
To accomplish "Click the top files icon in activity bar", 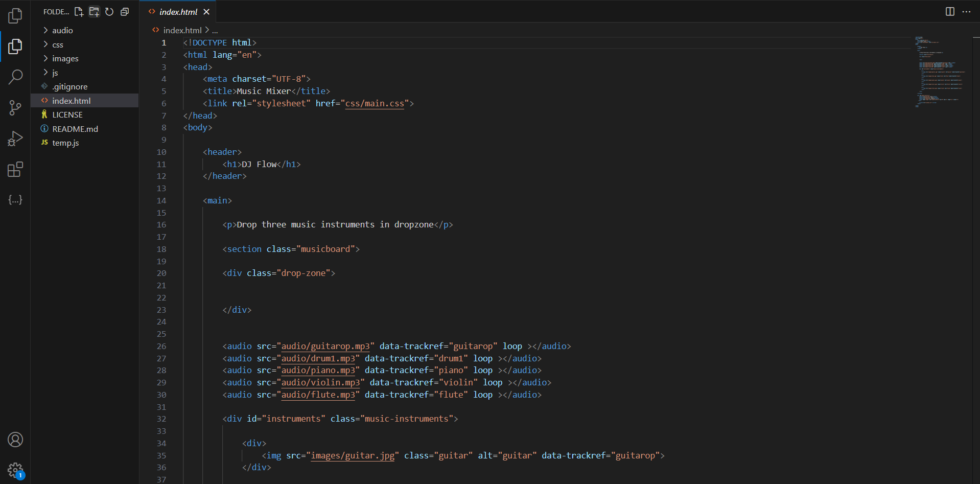I will point(15,16).
